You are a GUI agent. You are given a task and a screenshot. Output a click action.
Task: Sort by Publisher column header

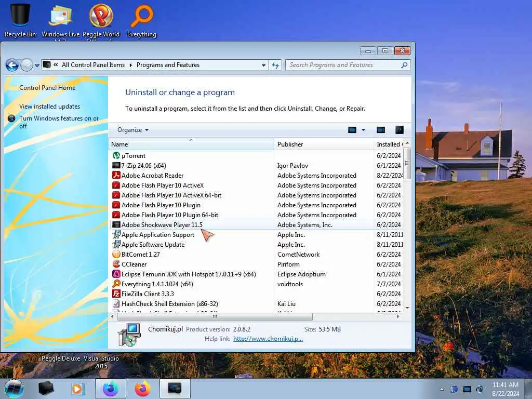[x=323, y=144]
